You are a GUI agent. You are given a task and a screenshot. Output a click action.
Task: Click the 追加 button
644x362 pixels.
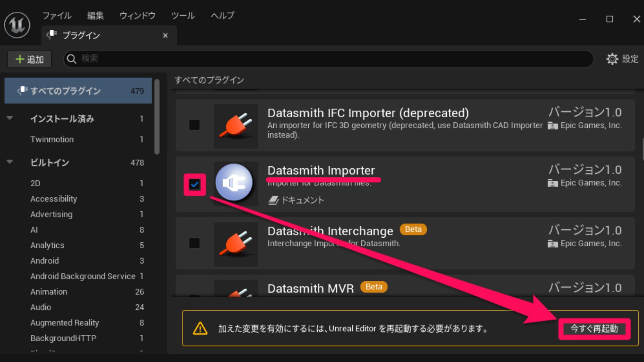click(x=30, y=59)
